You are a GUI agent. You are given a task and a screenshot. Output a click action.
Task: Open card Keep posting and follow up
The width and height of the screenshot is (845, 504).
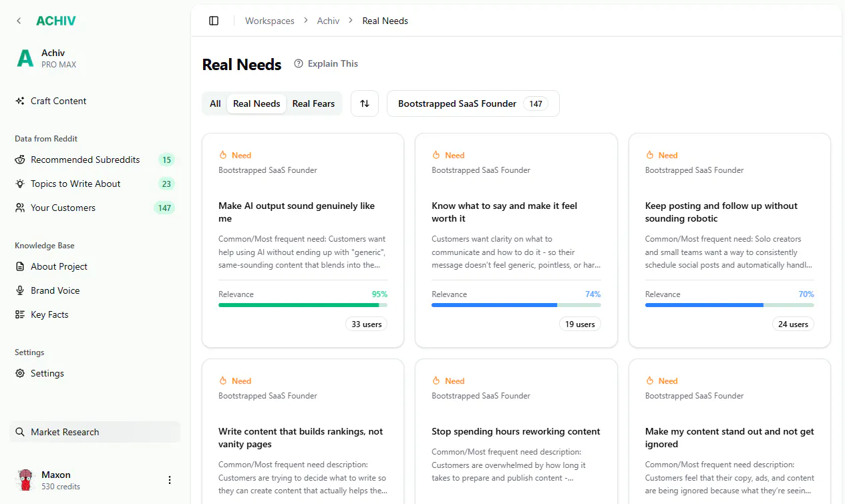tap(729, 240)
